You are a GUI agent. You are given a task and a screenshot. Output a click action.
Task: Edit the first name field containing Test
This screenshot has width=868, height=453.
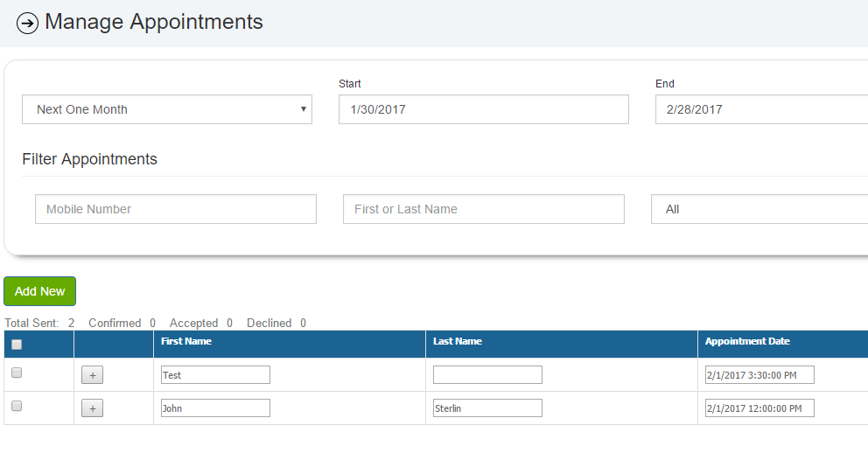(215, 375)
